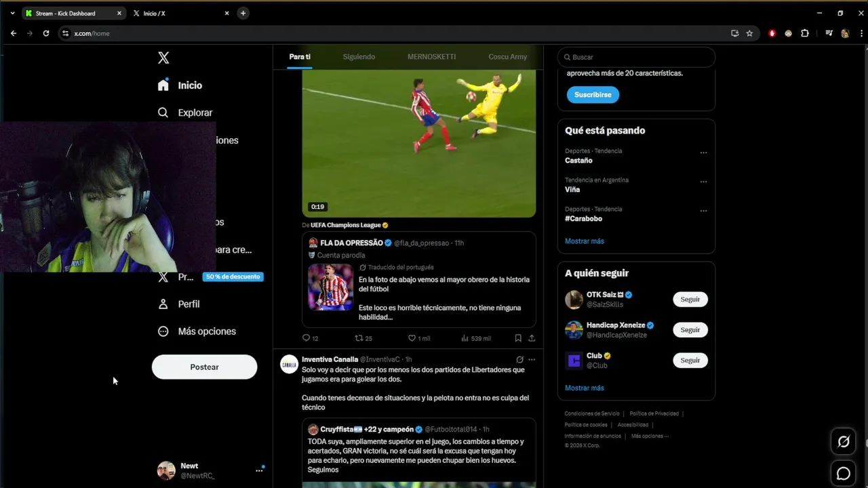Switch to the Siguiendo tab

tap(359, 57)
